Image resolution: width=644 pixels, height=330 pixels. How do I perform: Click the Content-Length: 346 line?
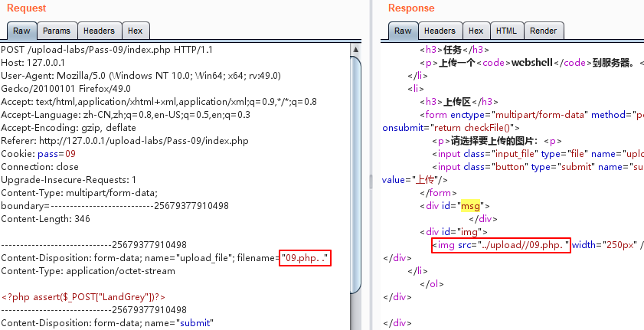tap(46, 219)
